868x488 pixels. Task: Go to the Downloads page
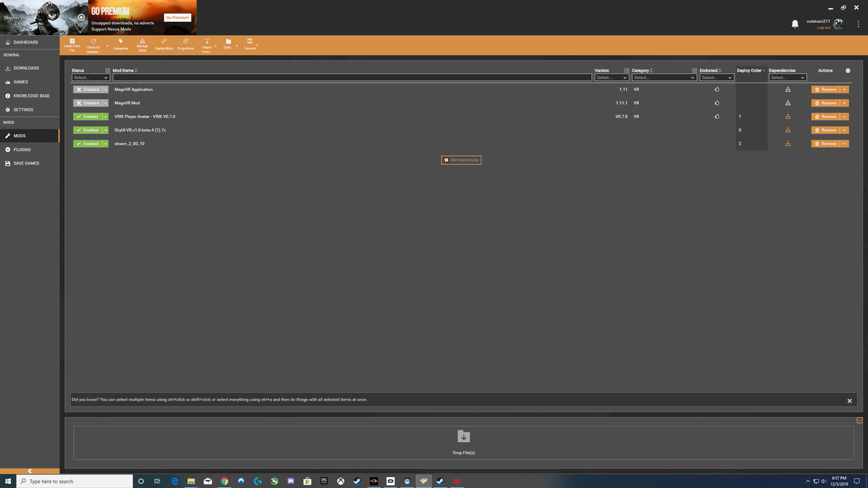click(30, 68)
